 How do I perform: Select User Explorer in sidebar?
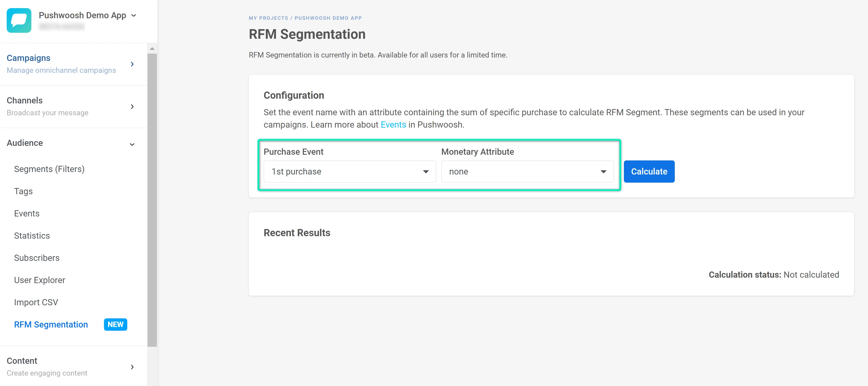(x=40, y=280)
